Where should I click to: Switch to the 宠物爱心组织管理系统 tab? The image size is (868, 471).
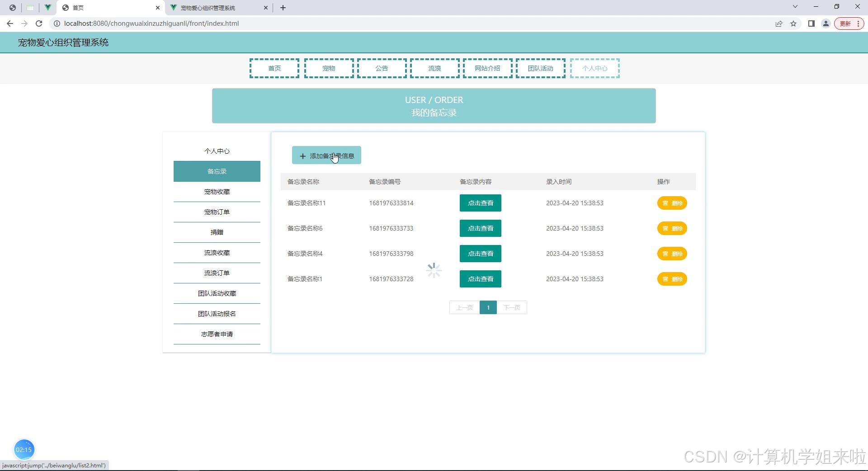[219, 8]
